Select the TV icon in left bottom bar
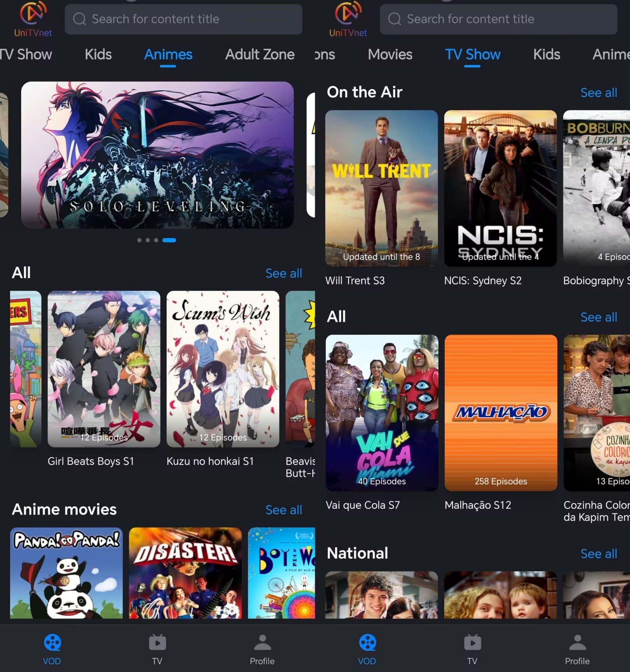The height and width of the screenshot is (672, 630). tap(157, 643)
